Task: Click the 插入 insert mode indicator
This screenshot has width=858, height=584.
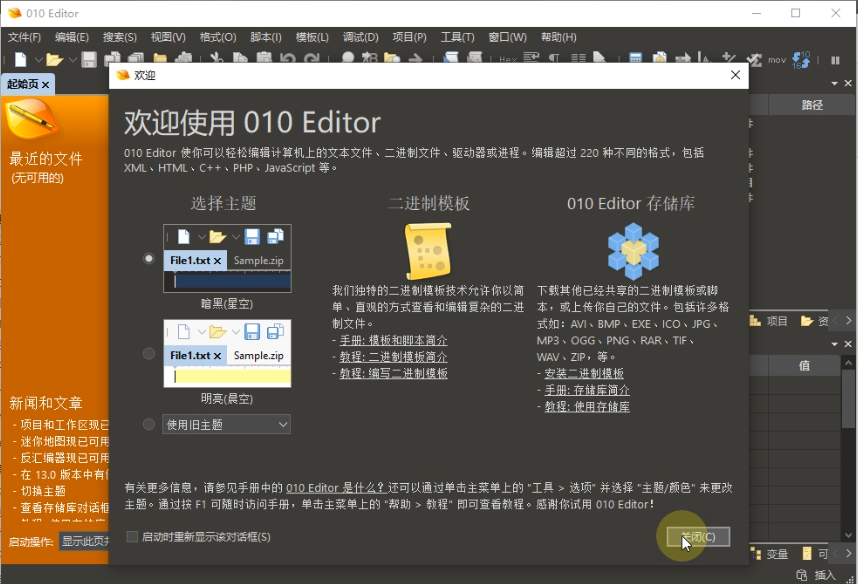Action: (x=825, y=575)
